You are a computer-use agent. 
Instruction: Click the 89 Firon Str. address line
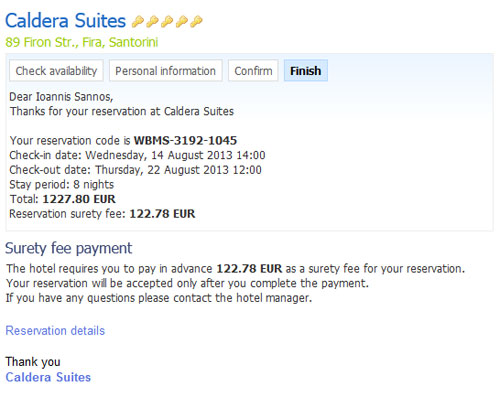82,42
